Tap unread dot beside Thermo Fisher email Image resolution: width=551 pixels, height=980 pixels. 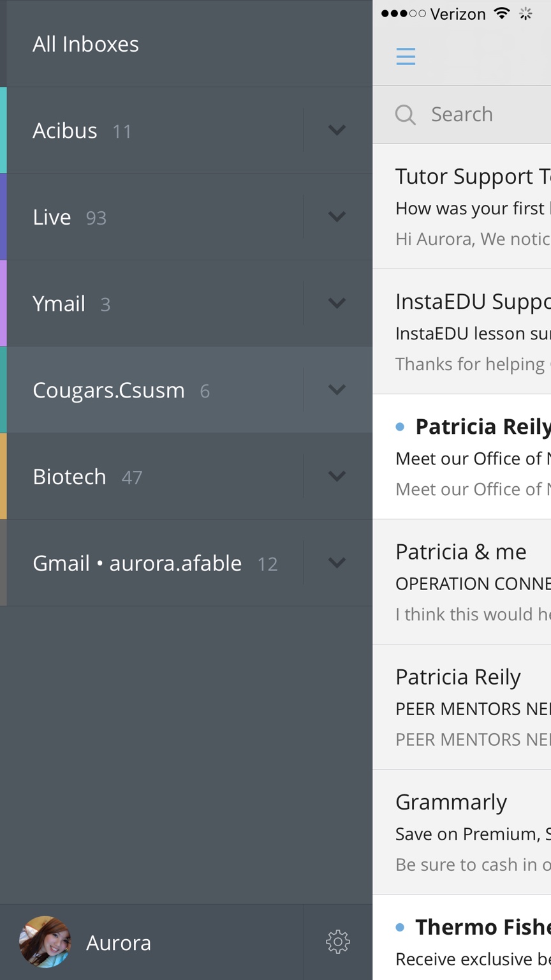pos(400,927)
